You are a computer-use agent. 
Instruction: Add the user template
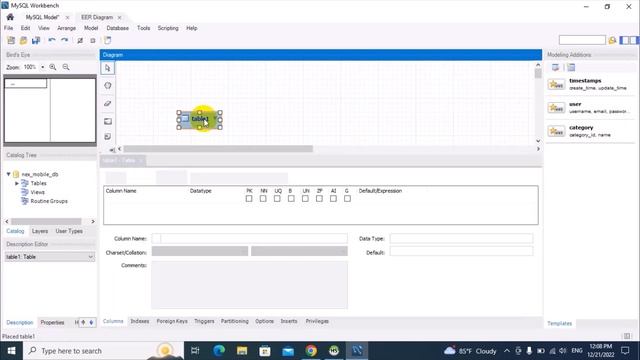click(x=590, y=108)
